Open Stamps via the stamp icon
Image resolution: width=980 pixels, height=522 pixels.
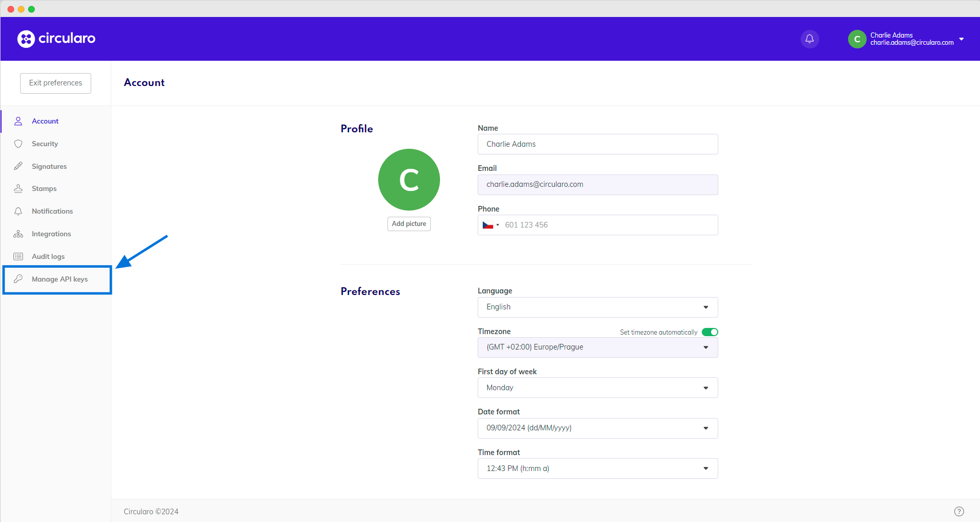[18, 188]
